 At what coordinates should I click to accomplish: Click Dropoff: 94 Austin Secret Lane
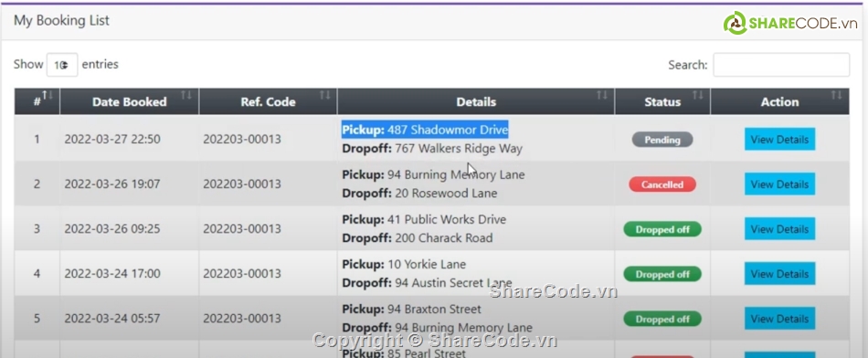427,283
